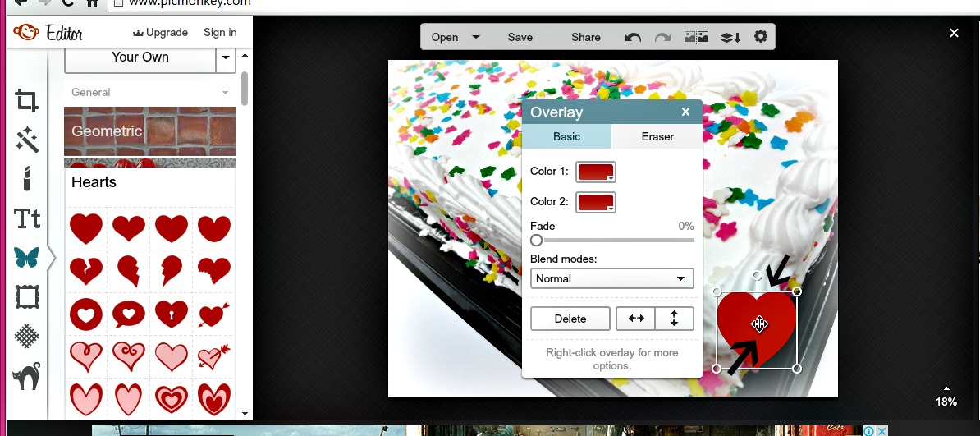Image resolution: width=980 pixels, height=436 pixels.
Task: Undo the last action
Action: click(633, 38)
